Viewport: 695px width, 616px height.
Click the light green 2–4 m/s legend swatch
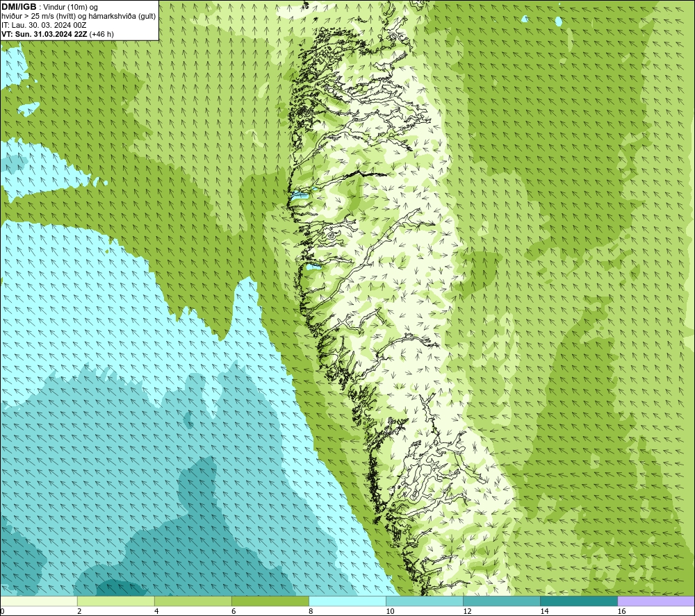[x=115, y=601]
